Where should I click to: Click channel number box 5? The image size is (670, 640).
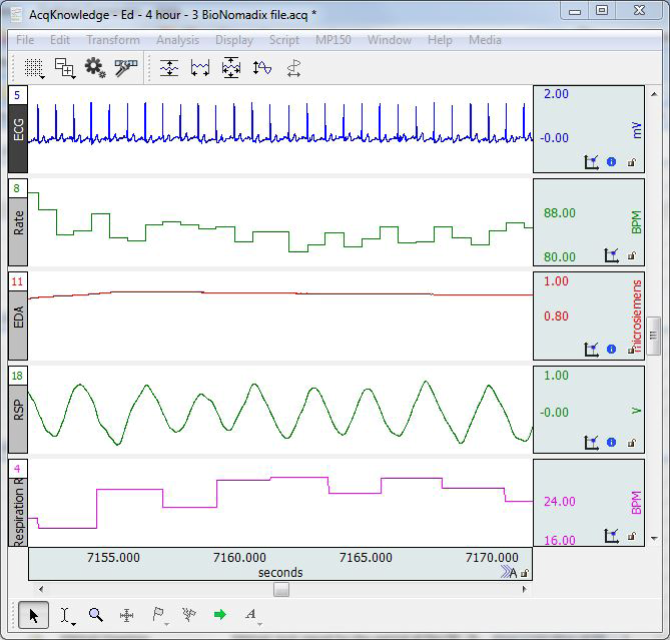pyautogui.click(x=18, y=95)
